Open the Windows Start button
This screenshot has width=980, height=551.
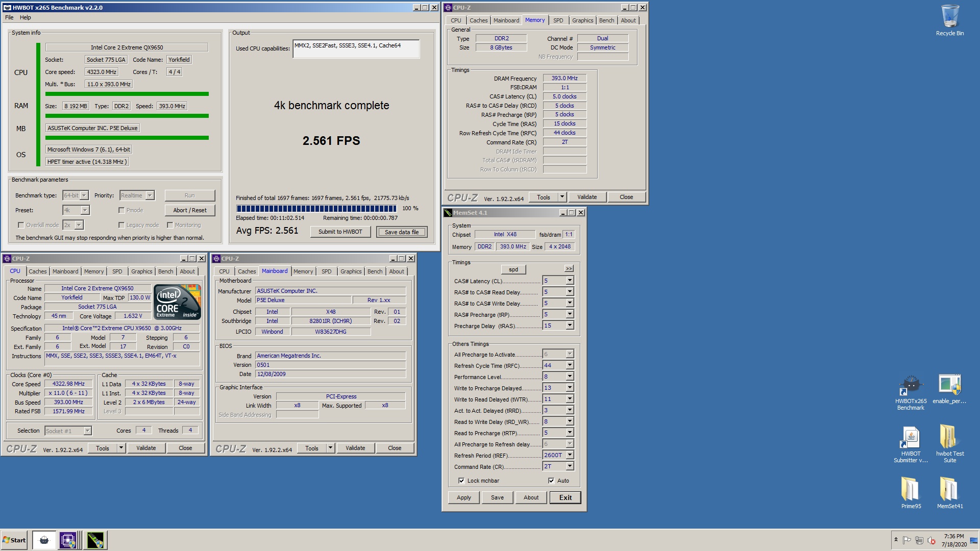[14, 540]
